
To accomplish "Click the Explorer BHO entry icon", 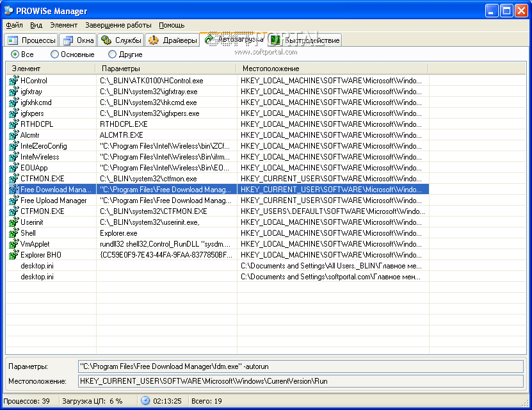I will (13, 254).
